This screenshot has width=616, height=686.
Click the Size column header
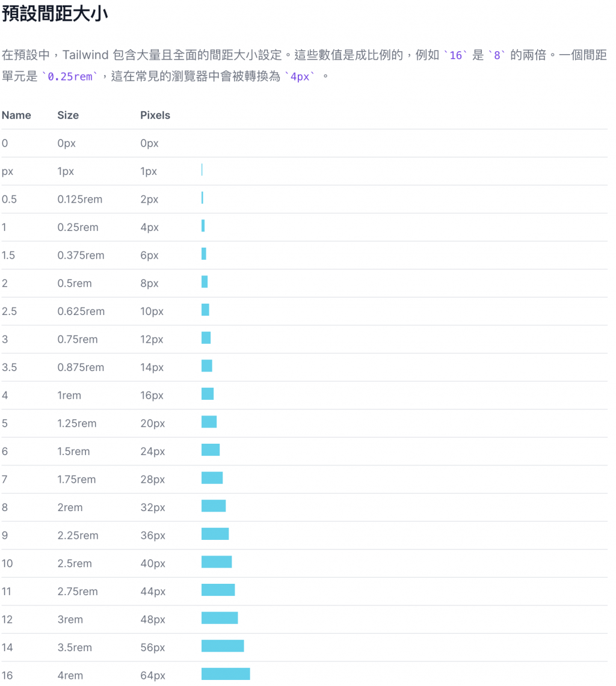[x=68, y=115]
